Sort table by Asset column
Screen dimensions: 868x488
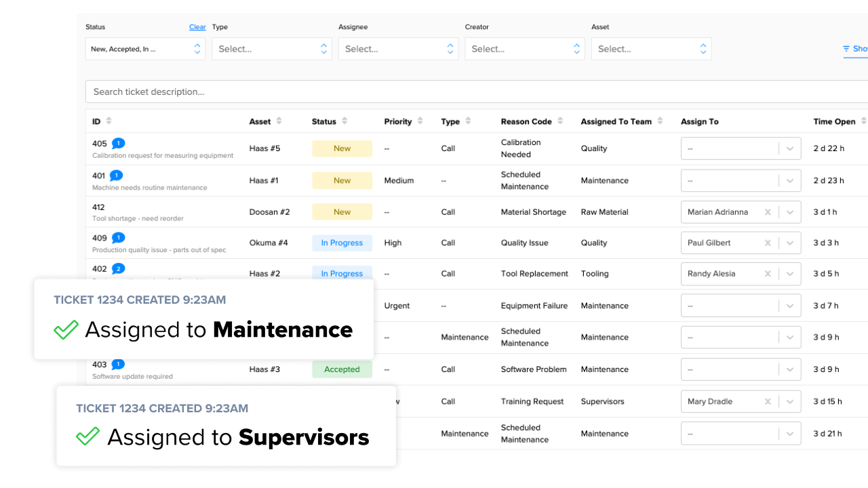coord(279,121)
